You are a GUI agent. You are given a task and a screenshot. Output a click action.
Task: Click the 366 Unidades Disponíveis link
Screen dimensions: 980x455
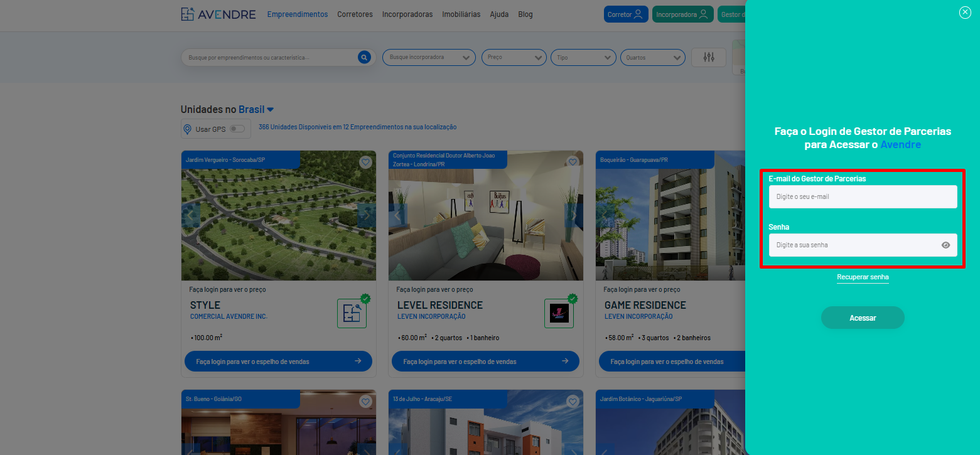click(x=357, y=127)
